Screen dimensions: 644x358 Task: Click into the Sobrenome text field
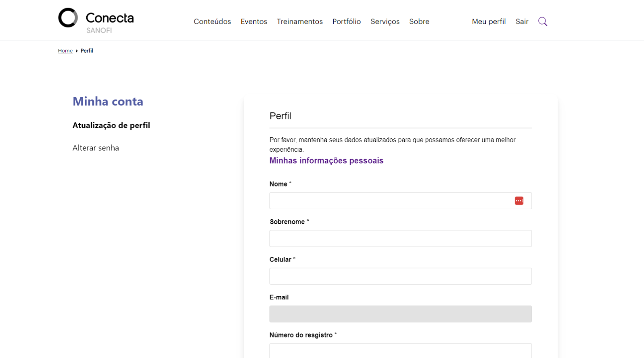[x=400, y=239]
